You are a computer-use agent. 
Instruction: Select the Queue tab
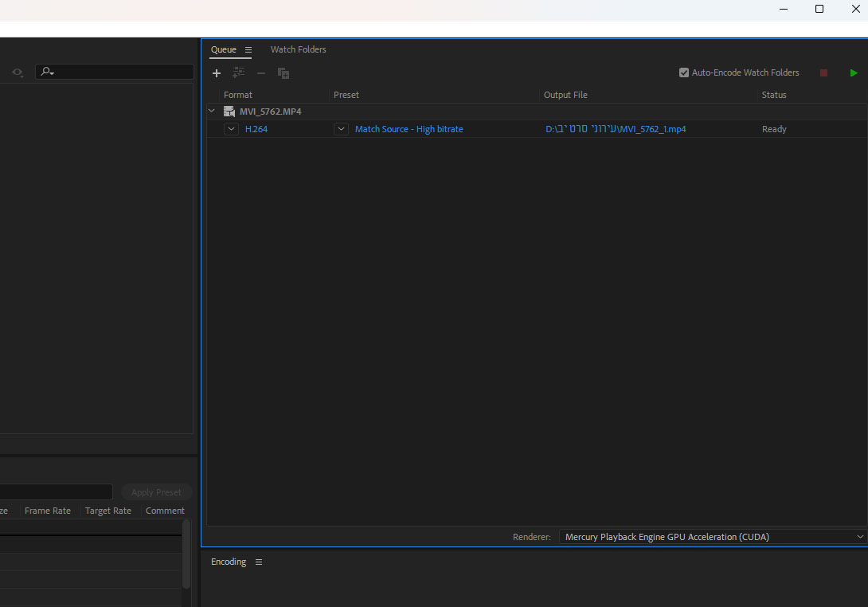pos(223,49)
